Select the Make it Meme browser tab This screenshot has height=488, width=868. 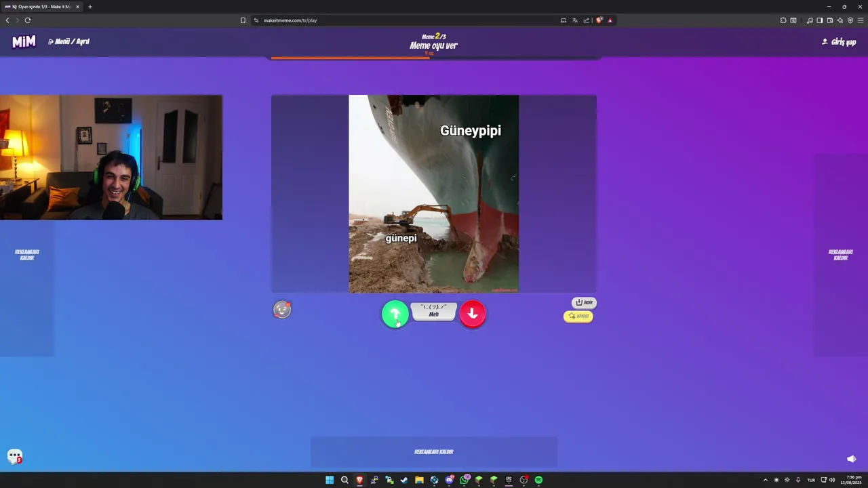(x=41, y=7)
